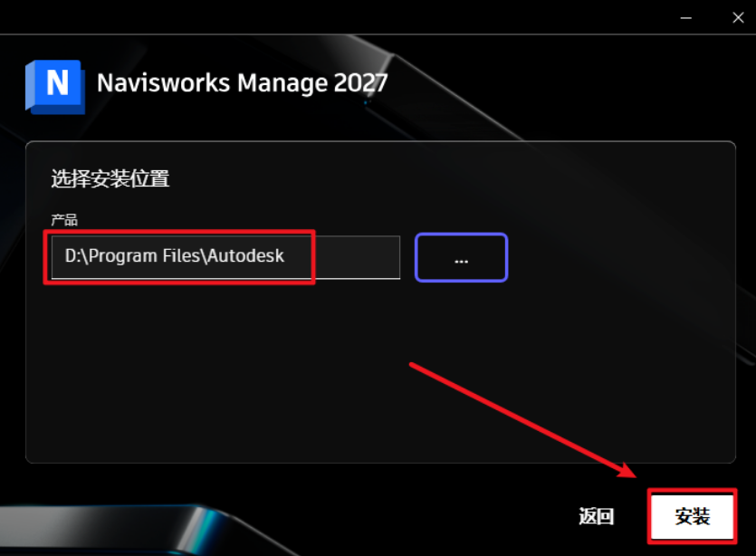The image size is (756, 556).
Task: Minimize the installer window
Action: click(686, 18)
